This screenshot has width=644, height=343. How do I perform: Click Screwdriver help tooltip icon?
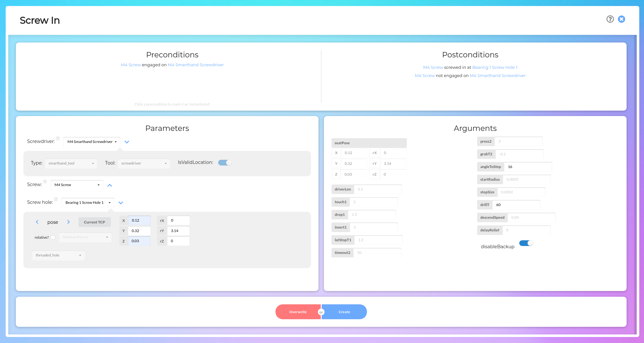(58, 139)
